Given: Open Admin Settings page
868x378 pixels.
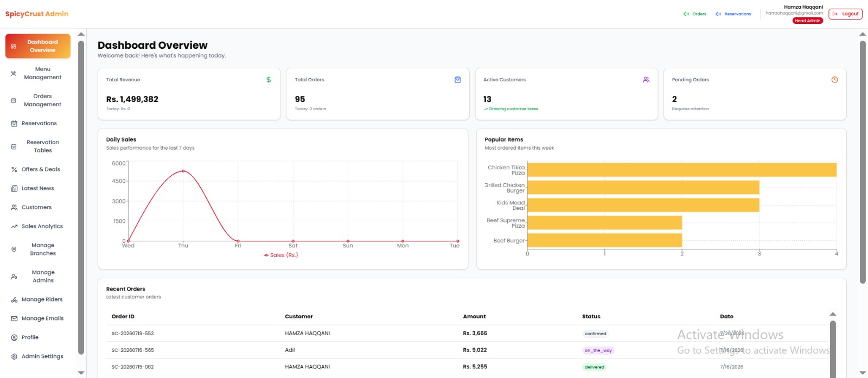Looking at the screenshot, I should click(38, 357).
